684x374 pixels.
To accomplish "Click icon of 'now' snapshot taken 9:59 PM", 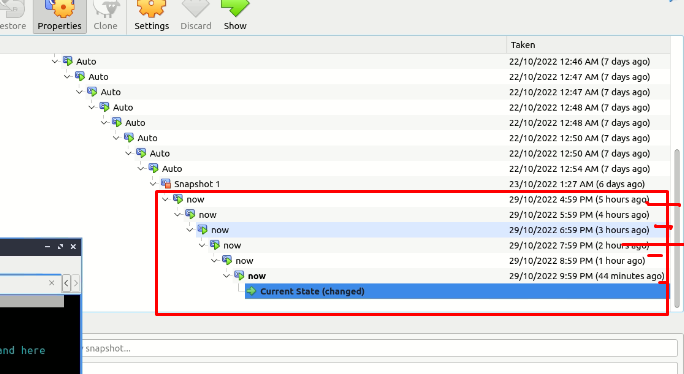I will (239, 275).
